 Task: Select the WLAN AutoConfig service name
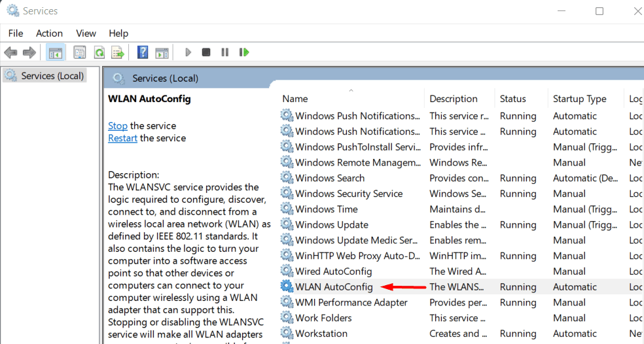[334, 287]
